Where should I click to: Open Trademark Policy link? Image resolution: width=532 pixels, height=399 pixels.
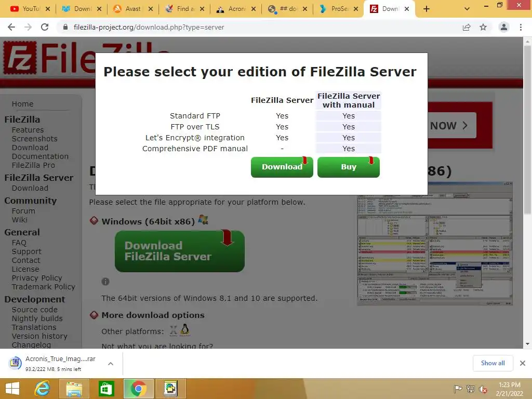pyautogui.click(x=44, y=287)
